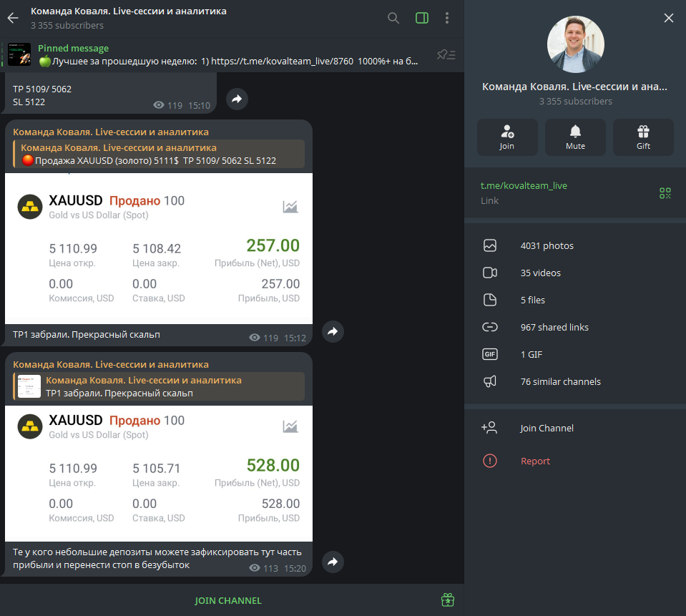
Task: Open the 4031 photos section
Action: pyautogui.click(x=575, y=246)
